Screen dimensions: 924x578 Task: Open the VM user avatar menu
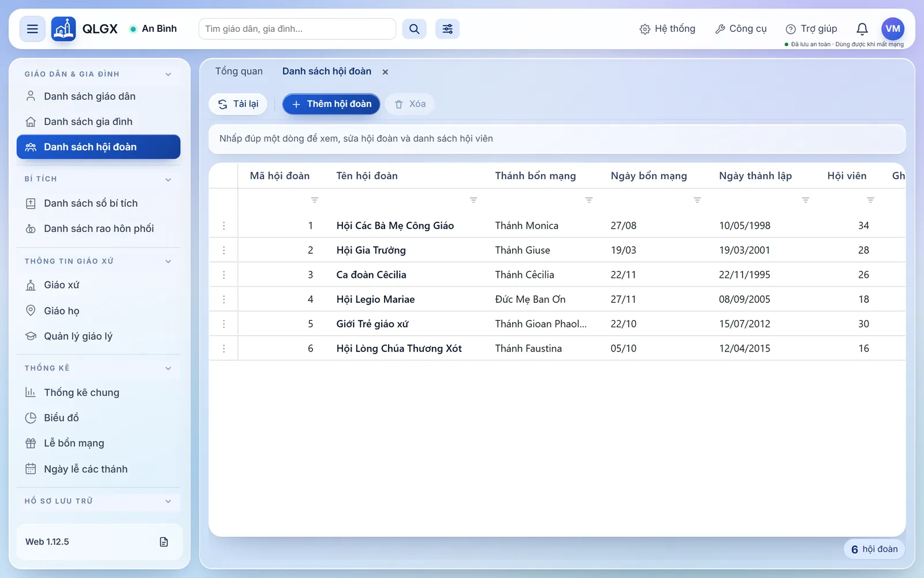pyautogui.click(x=893, y=29)
